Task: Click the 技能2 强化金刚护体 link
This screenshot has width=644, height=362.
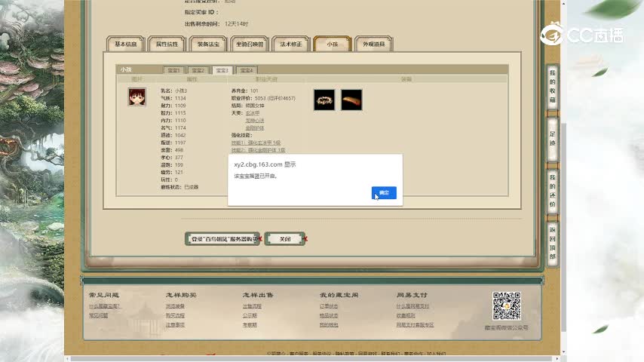Action: point(258,150)
